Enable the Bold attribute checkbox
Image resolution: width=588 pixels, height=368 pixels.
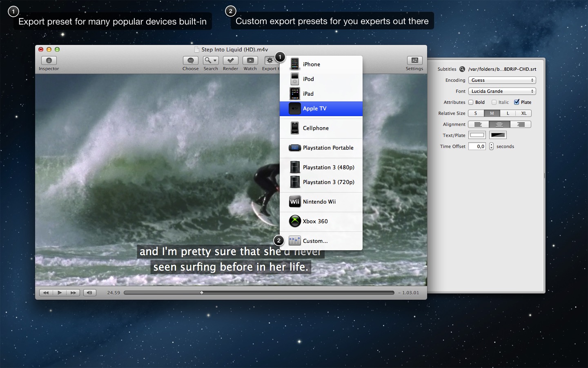471,102
